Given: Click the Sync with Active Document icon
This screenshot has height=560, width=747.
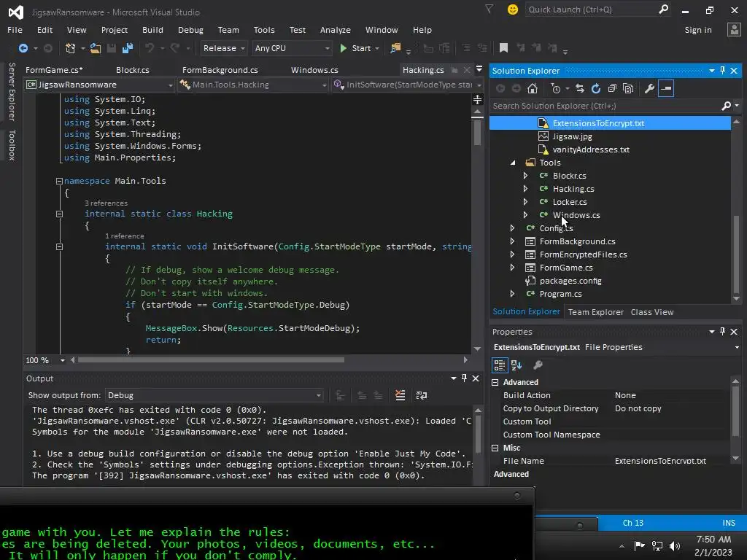Looking at the screenshot, I should pyautogui.click(x=580, y=88).
